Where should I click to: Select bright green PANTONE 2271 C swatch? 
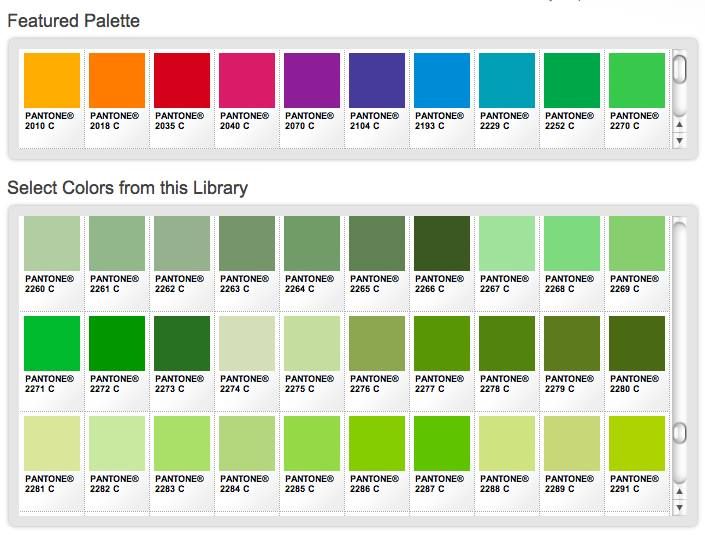click(52, 343)
